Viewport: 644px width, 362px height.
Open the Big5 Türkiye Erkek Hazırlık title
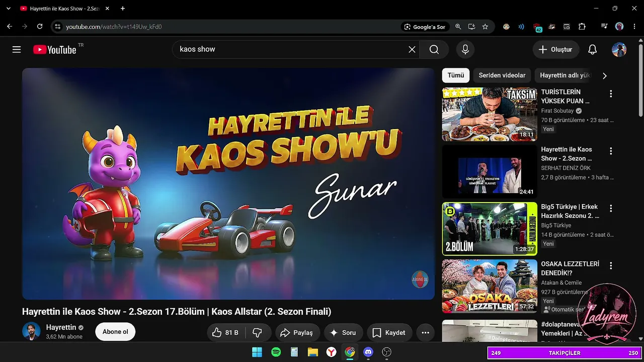[x=571, y=211]
